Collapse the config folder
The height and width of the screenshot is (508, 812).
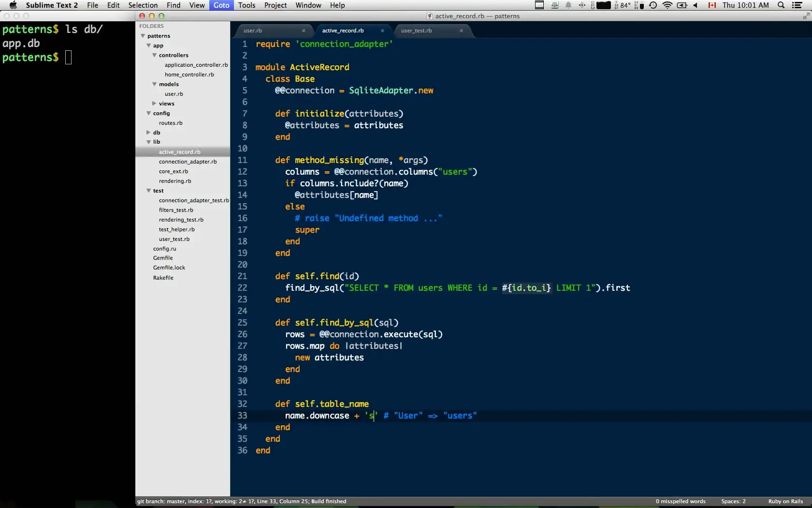click(x=149, y=113)
